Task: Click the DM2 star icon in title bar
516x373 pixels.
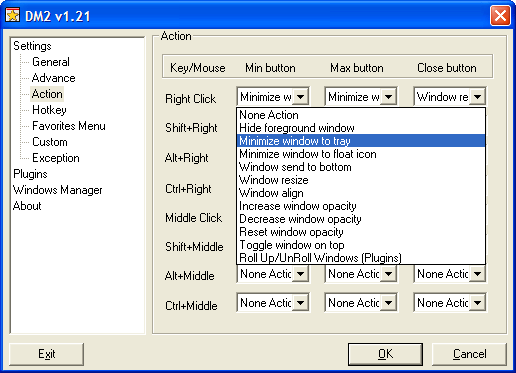Action: (x=13, y=15)
